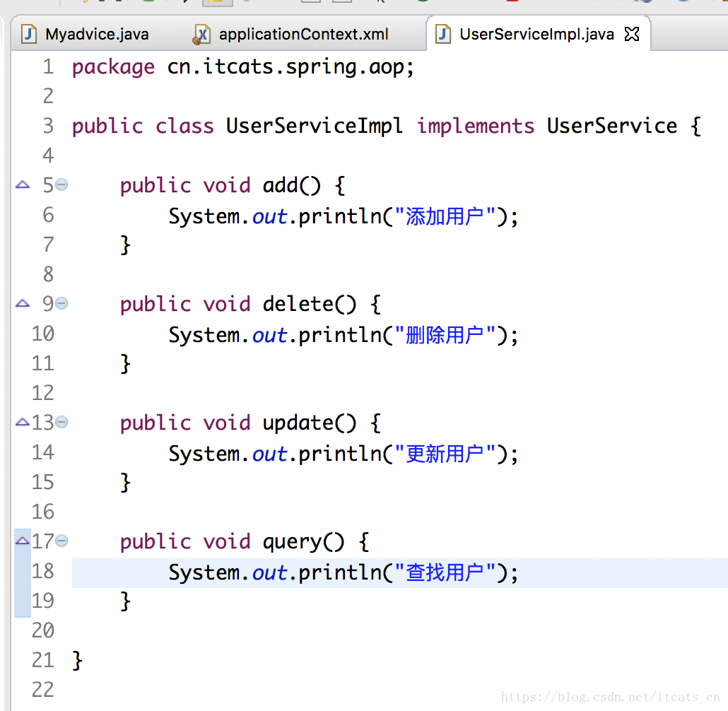Click the package keyword on line 1
Image resolution: width=728 pixels, height=711 pixels.
tap(113, 68)
